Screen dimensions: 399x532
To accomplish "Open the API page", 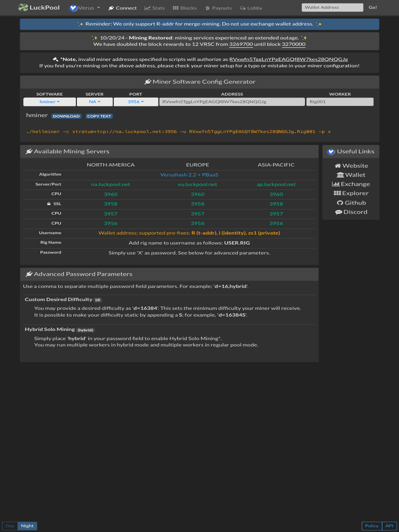I will [389, 526].
